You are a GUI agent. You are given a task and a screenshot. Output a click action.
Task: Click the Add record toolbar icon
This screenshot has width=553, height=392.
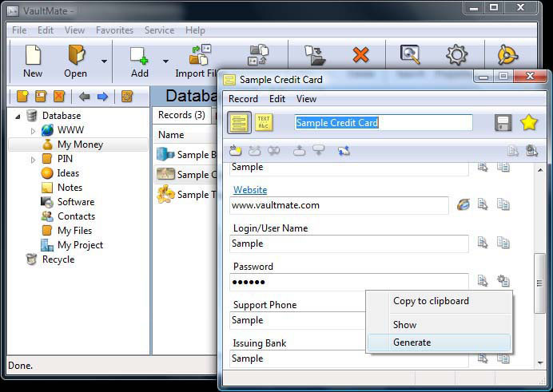140,60
